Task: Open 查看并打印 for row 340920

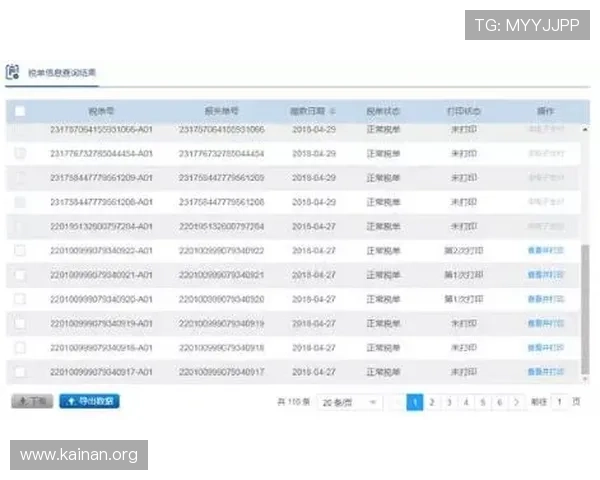Action: point(546,299)
